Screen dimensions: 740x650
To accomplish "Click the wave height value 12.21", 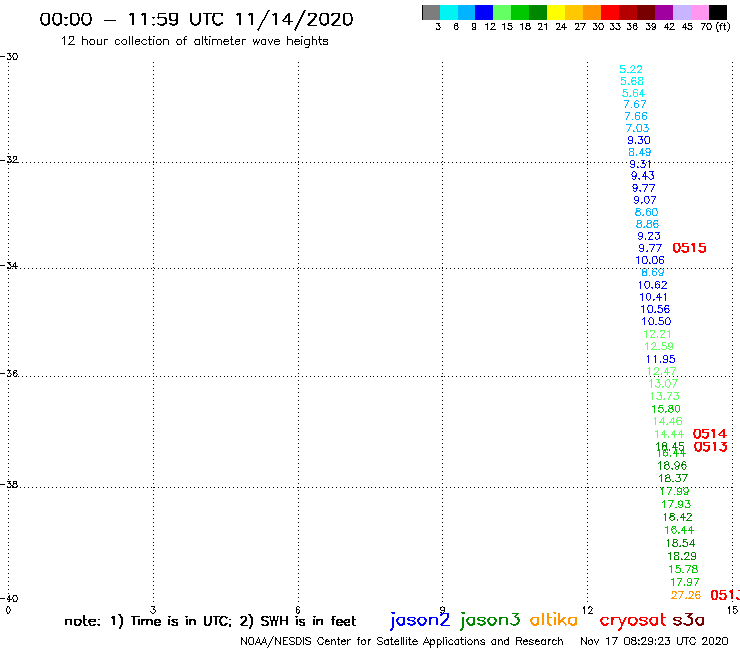I will click(x=657, y=334).
